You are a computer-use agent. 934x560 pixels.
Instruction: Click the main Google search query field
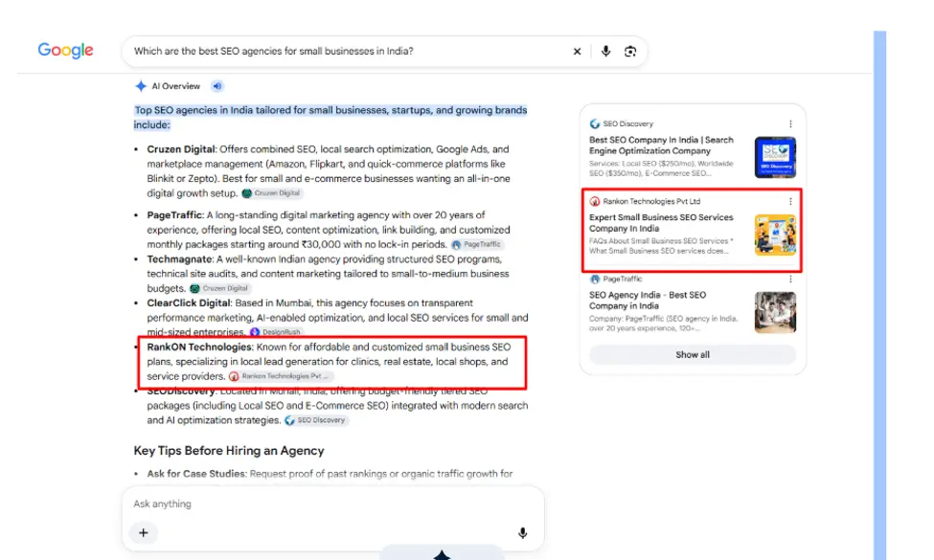pyautogui.click(x=349, y=51)
